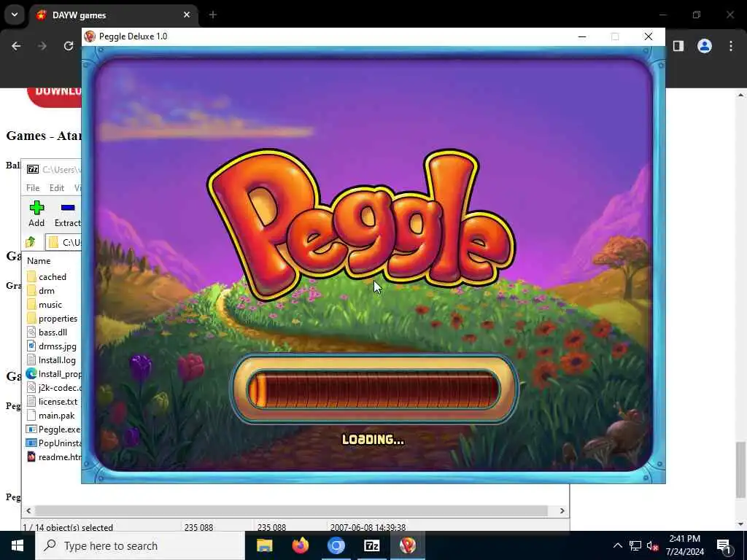
Task: Click the muted volume tray icon
Action: pos(653,545)
